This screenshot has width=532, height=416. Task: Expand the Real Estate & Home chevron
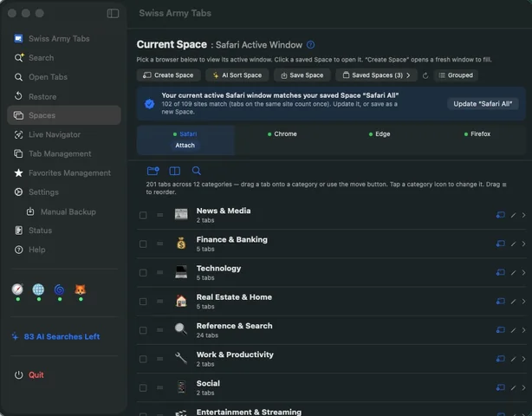[x=524, y=302]
